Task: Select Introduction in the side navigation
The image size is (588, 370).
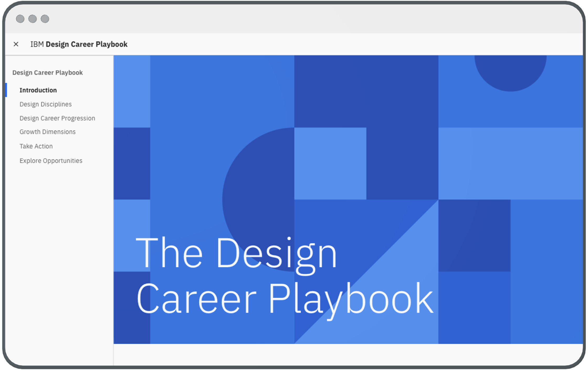Action: tap(38, 90)
